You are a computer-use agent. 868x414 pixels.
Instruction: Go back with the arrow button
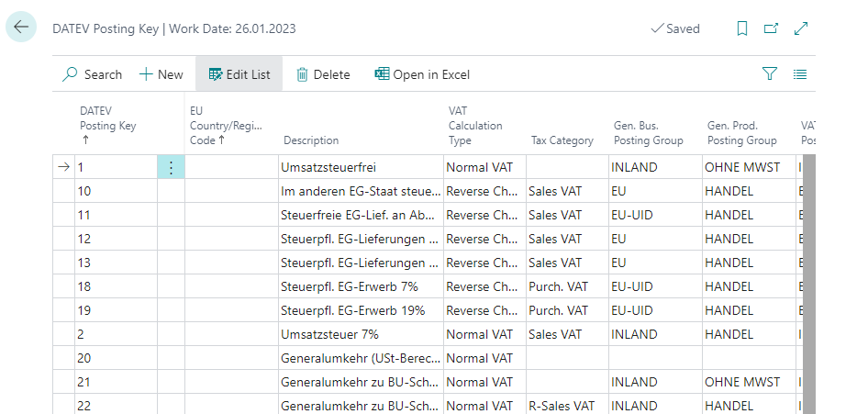click(x=21, y=27)
